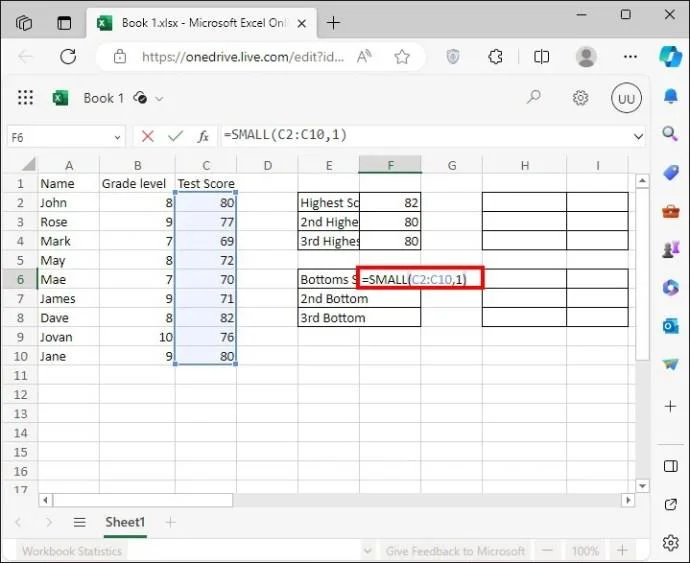Screen dimensions: 690x563
Task: Open the Excel search magnifier
Action: 534,97
